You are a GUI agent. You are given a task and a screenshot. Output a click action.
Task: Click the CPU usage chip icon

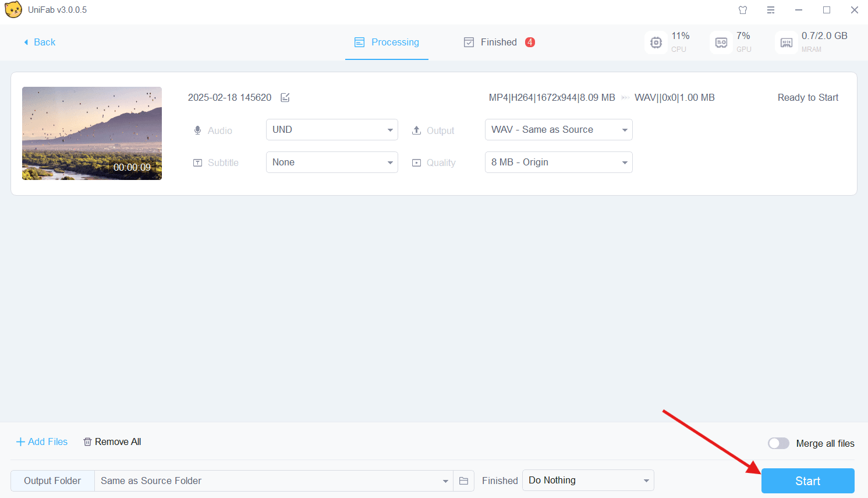point(656,43)
